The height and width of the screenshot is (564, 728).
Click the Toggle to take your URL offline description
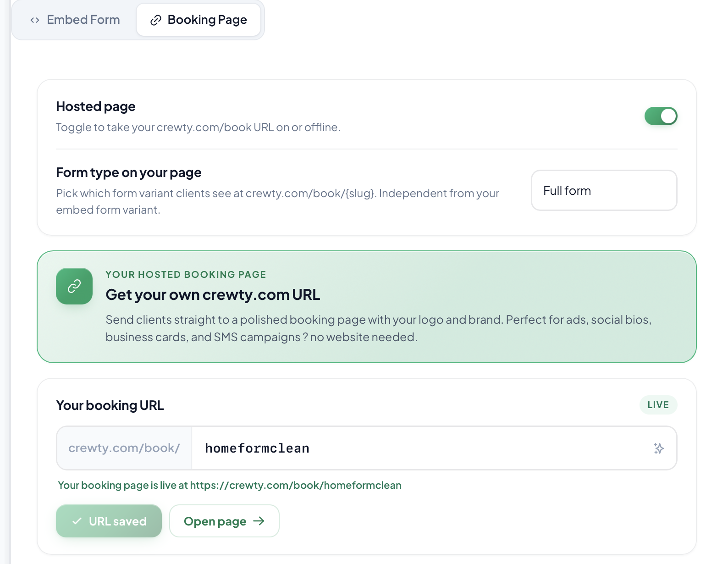tap(198, 127)
